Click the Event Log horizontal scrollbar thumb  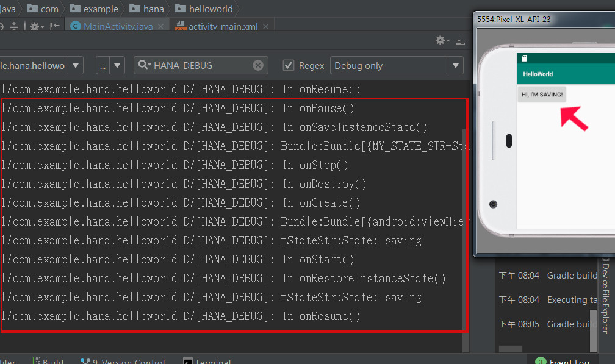[510, 348]
